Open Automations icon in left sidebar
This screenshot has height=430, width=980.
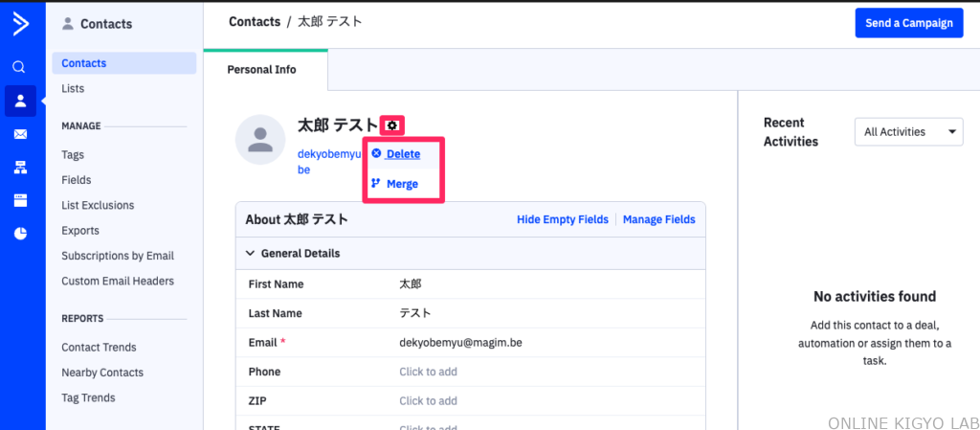coord(20,167)
